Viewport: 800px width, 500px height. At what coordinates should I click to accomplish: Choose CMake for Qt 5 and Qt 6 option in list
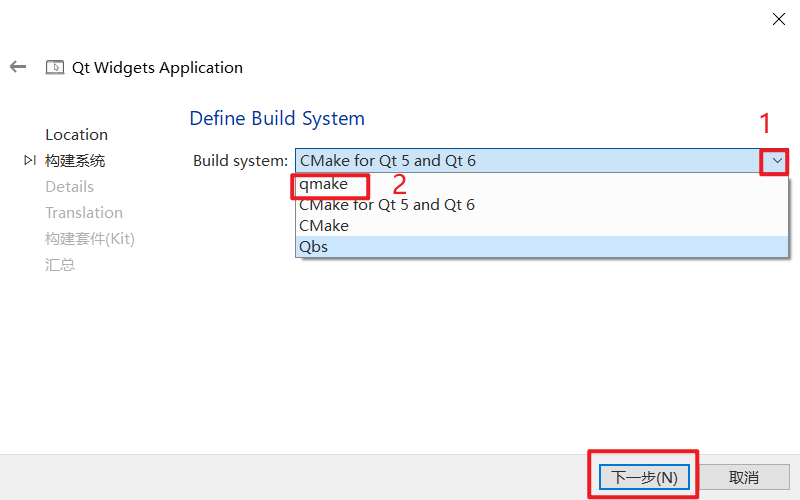[x=542, y=205]
